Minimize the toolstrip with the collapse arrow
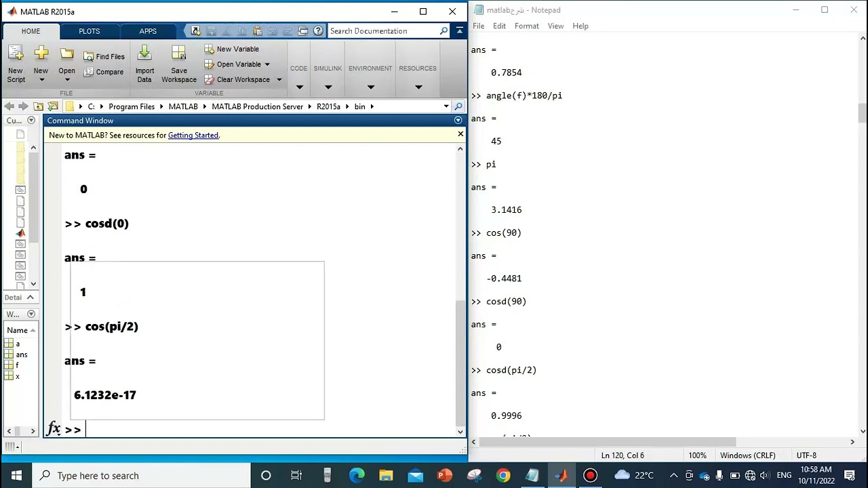This screenshot has width=868, height=488. [x=459, y=30]
